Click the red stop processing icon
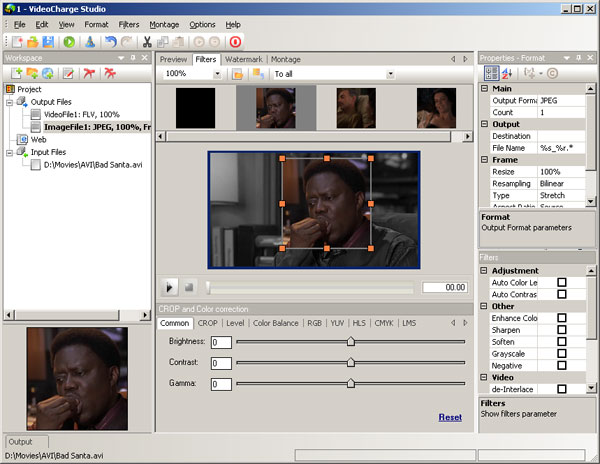 [235, 42]
